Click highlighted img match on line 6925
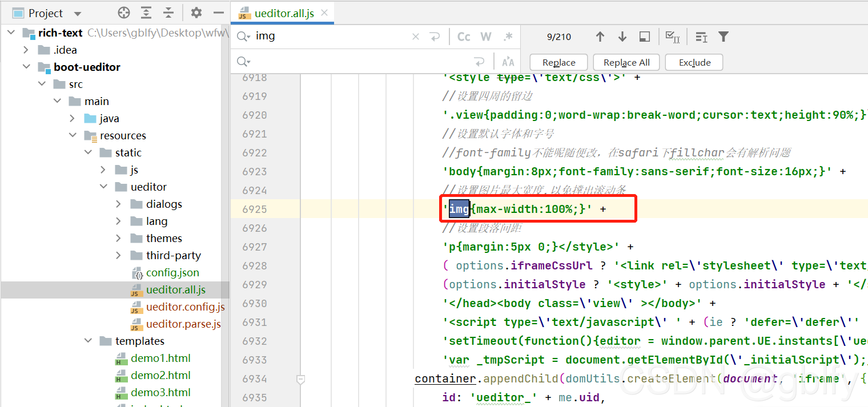This screenshot has width=868, height=407. (x=459, y=209)
